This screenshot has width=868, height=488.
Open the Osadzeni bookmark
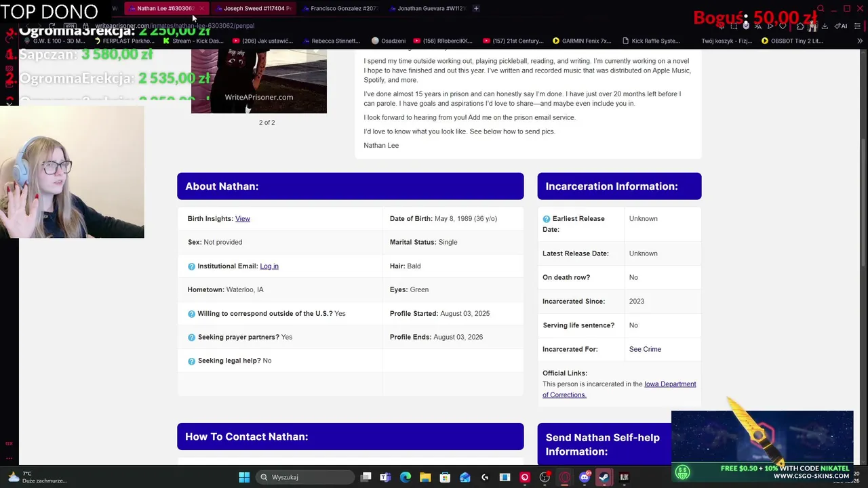(x=389, y=41)
